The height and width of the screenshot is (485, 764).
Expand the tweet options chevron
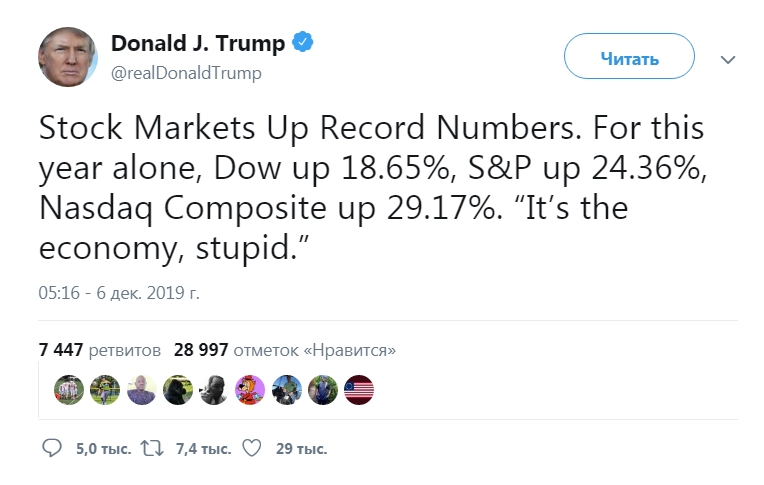[x=728, y=59]
